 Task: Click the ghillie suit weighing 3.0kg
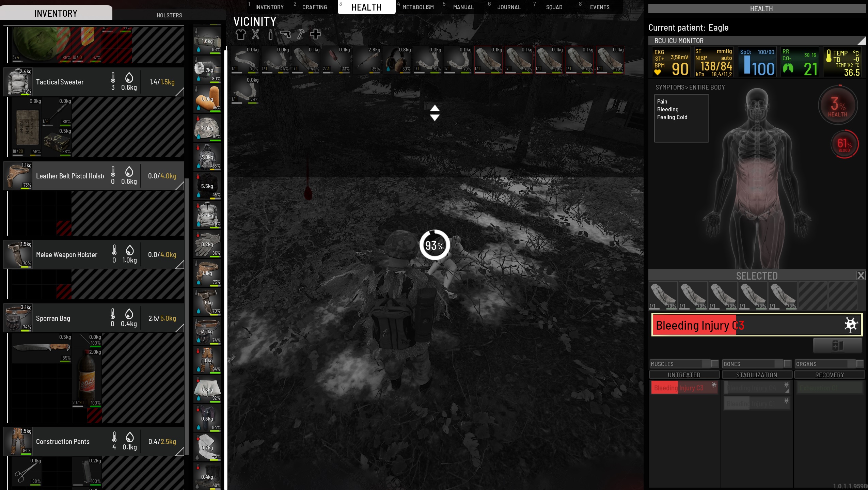(x=207, y=157)
